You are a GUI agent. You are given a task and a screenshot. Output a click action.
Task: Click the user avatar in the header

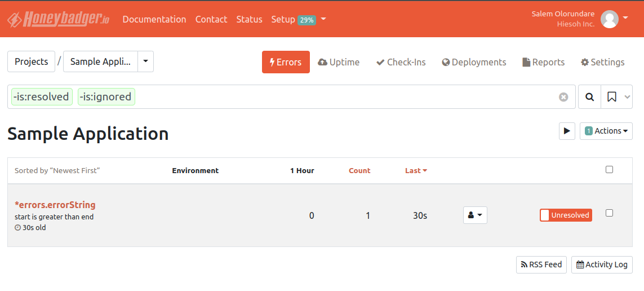coord(610,19)
